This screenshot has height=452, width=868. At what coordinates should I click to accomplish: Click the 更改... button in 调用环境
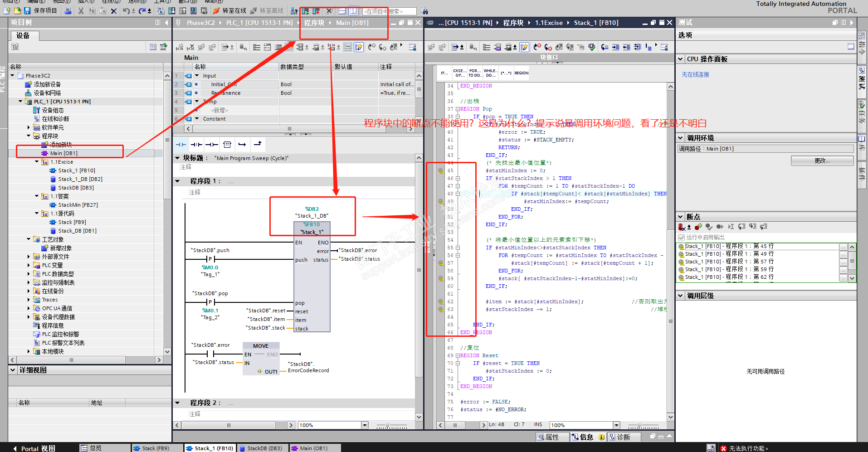tap(822, 161)
